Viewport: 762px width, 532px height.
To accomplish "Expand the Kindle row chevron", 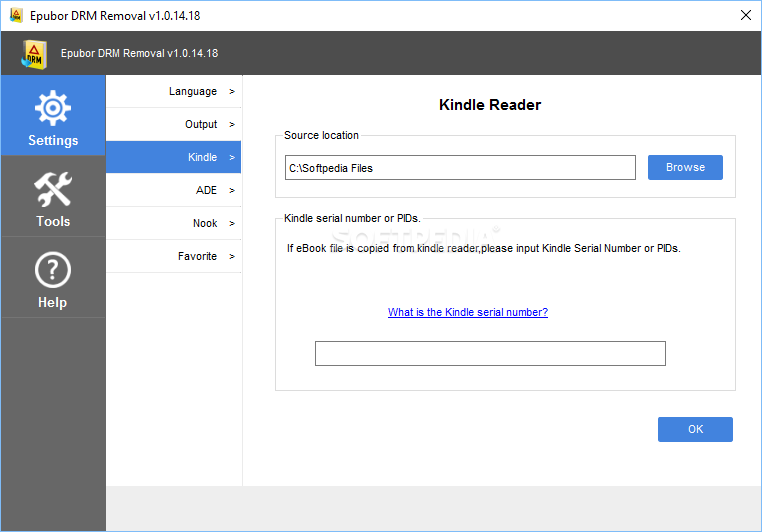I will pos(232,157).
